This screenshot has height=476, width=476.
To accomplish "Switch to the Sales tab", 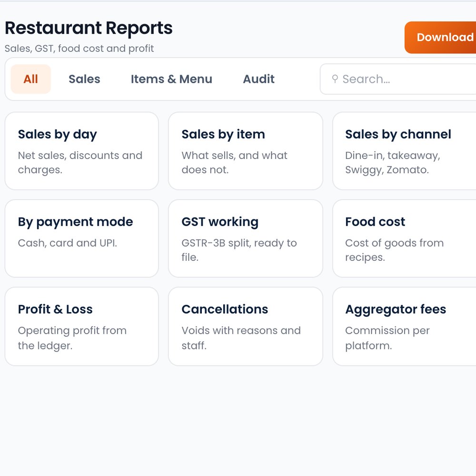I will click(84, 79).
